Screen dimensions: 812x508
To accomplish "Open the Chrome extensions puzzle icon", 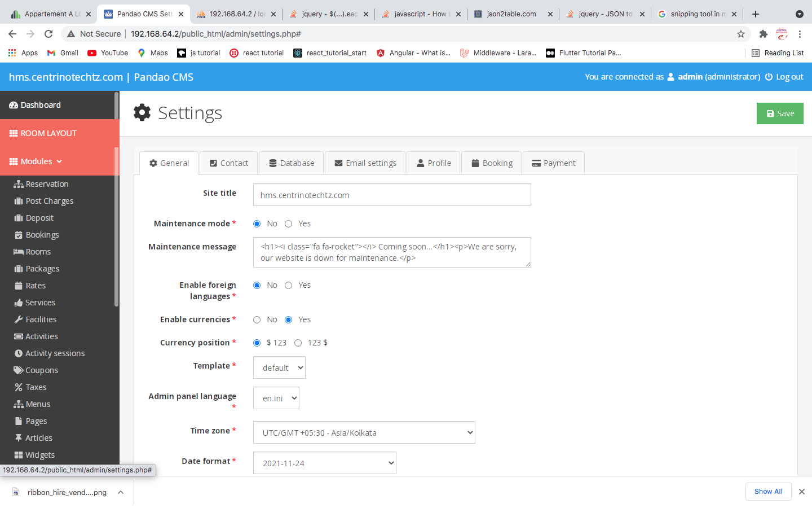I will 763,34.
